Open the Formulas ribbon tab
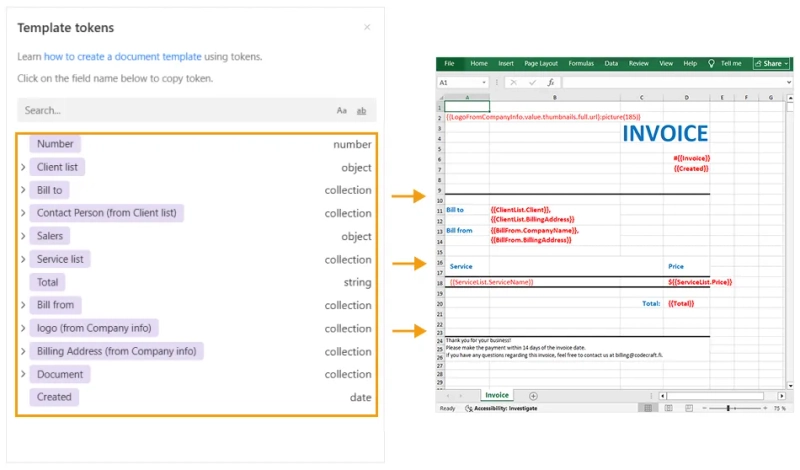 click(581, 63)
